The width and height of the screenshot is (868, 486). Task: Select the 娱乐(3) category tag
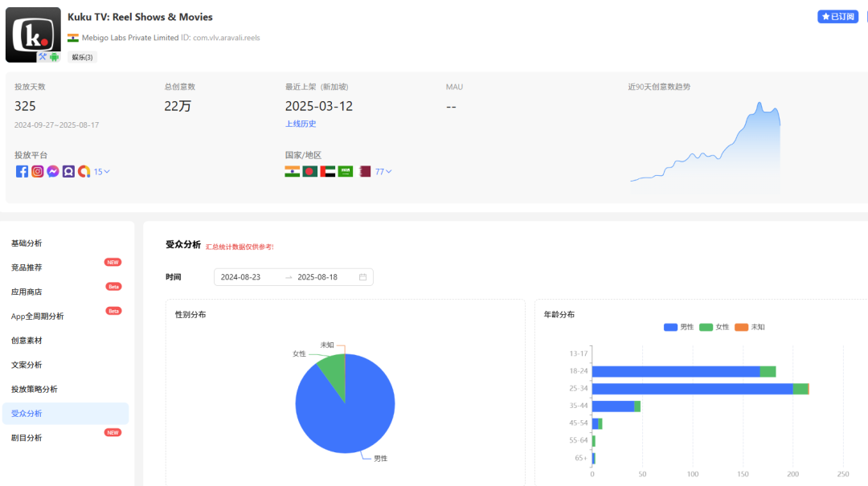82,57
